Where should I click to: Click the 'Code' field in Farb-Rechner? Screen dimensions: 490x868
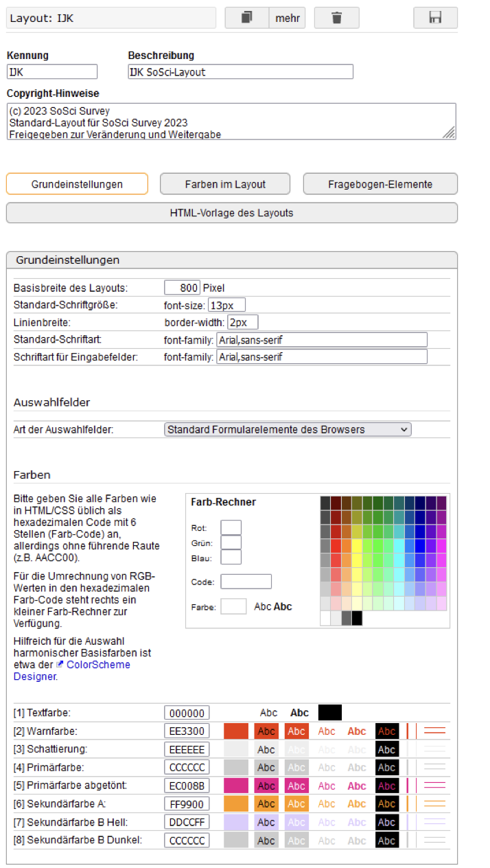[246, 582]
